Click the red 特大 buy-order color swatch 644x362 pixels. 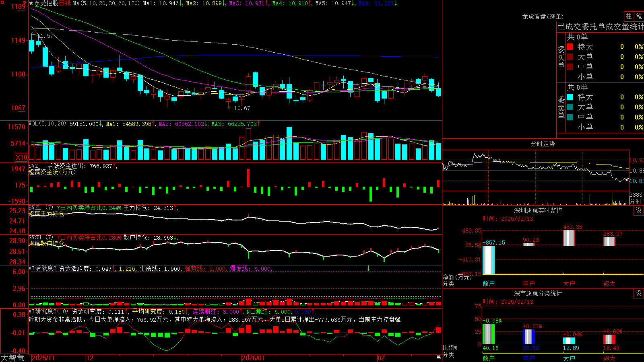tap(570, 47)
